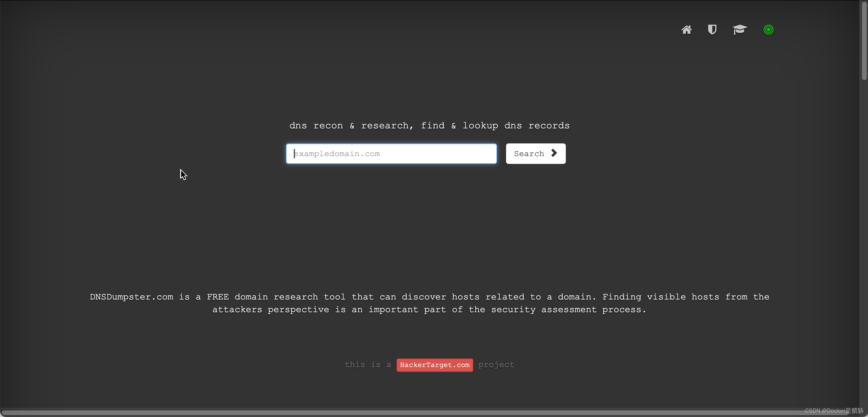Go to the home icon
Screen dimensions: 868x417
(686, 30)
